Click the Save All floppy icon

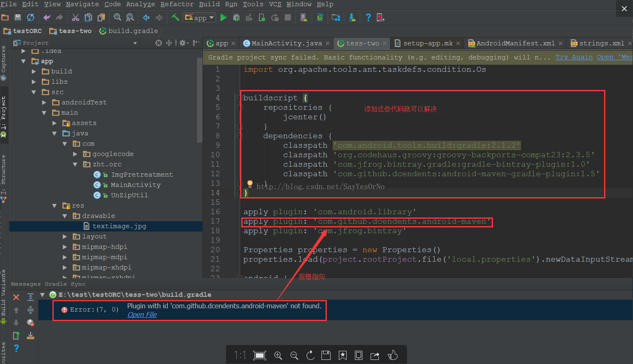pyautogui.click(x=17, y=17)
